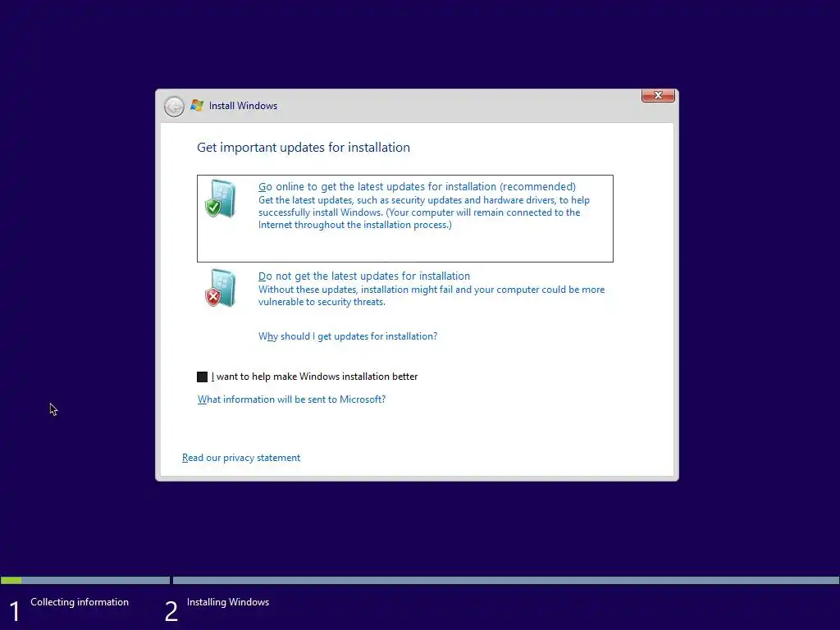The width and height of the screenshot is (840, 630).
Task: Click the green progress bar segment
Action: tap(11, 580)
